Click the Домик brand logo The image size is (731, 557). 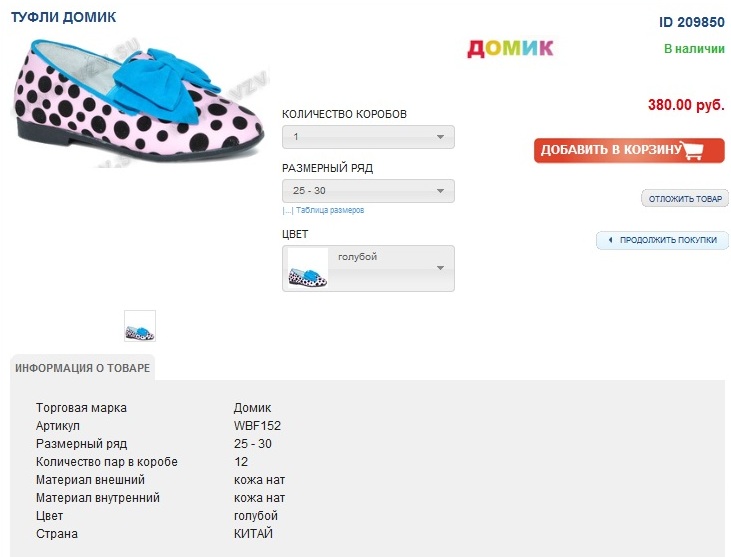(x=510, y=47)
